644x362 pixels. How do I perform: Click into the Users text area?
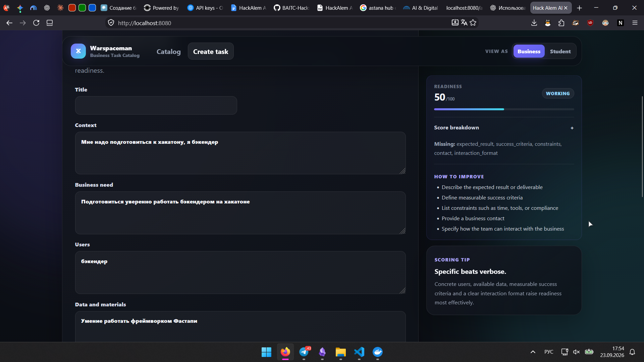[240, 273]
